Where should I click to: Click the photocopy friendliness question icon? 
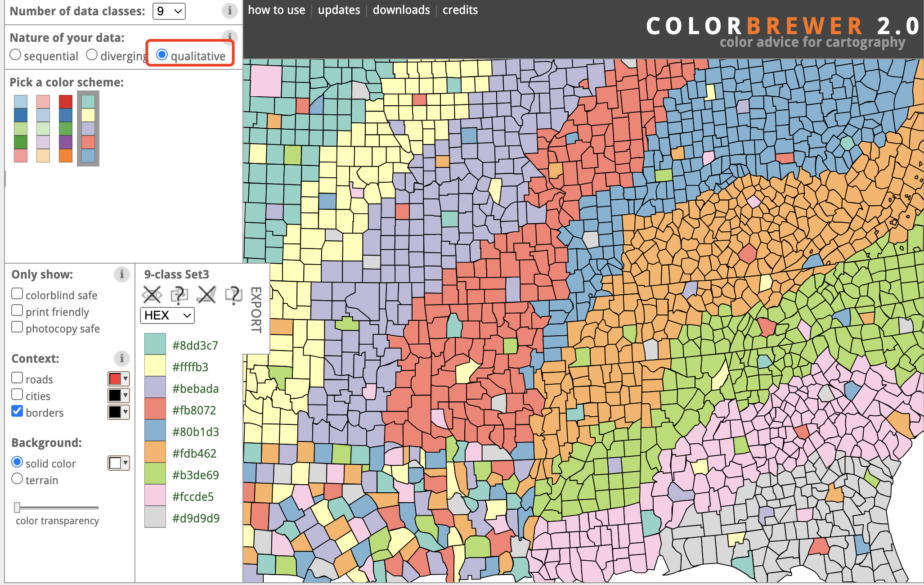coord(179,295)
